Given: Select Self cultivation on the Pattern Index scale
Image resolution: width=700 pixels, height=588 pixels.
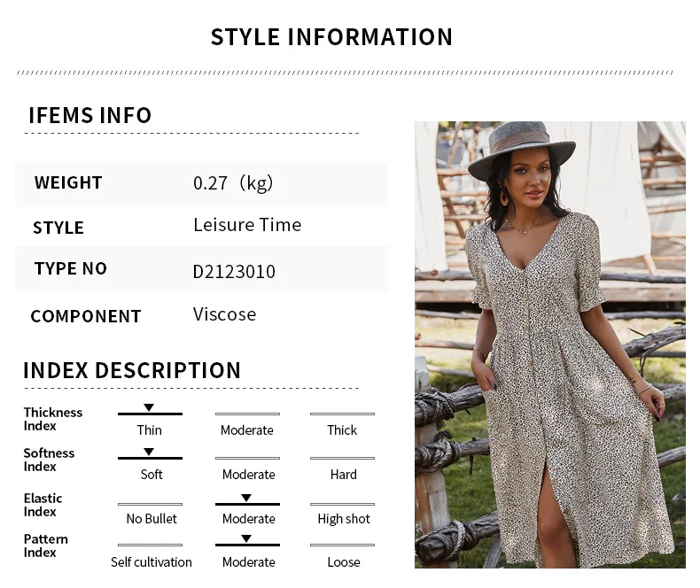Looking at the screenshot, I should [x=152, y=562].
